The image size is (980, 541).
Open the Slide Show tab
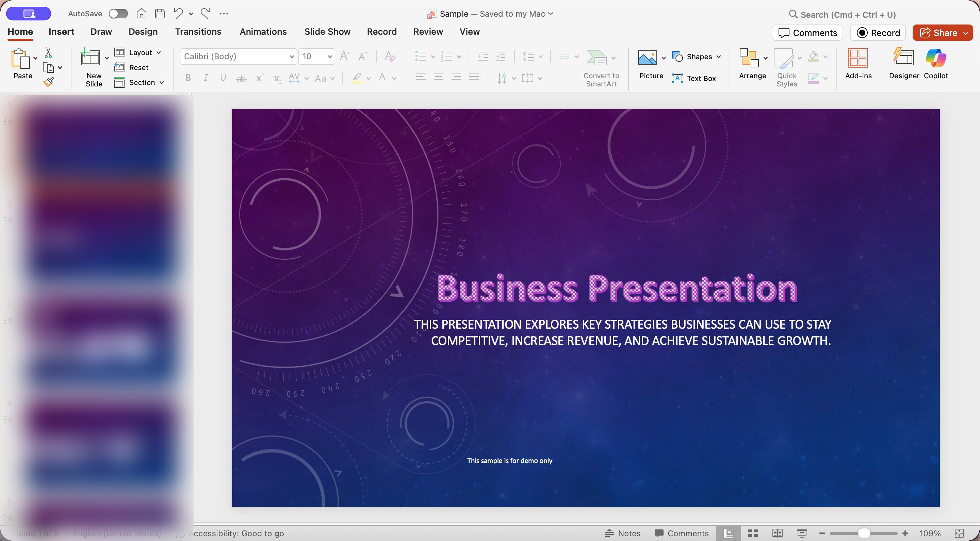pyautogui.click(x=327, y=32)
